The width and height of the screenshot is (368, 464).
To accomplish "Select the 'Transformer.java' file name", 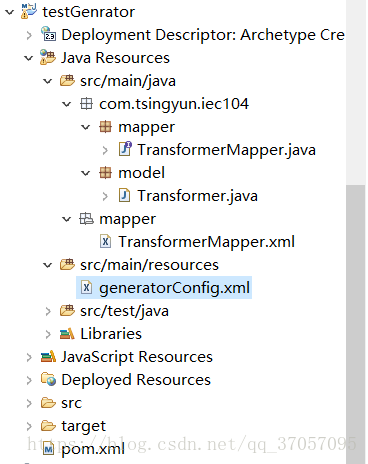I will pyautogui.click(x=198, y=196).
